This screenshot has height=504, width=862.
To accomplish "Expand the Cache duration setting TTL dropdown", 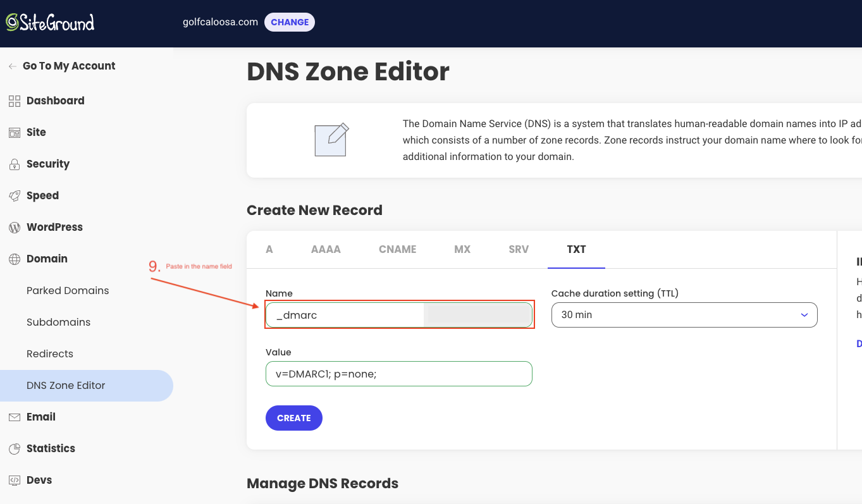I will point(684,314).
